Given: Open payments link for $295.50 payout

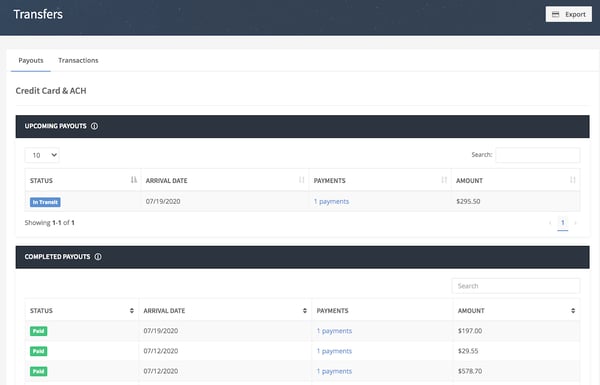Looking at the screenshot, I should point(331,201).
